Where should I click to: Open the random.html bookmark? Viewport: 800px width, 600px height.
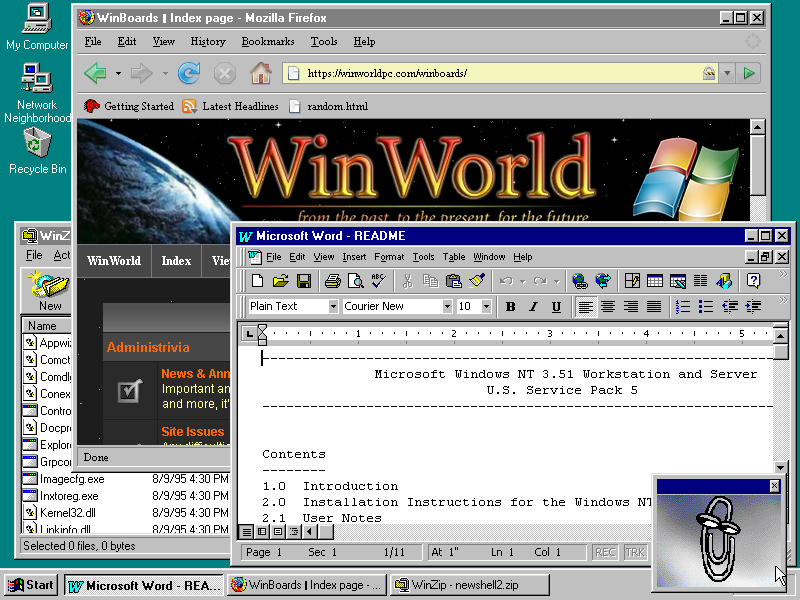click(328, 106)
